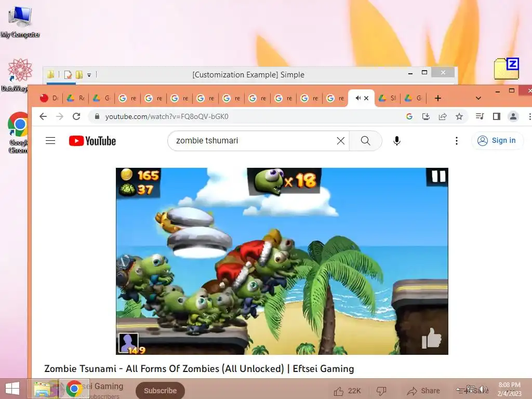Sign in to YouTube
Screen dimensions: 532x399
497,140
